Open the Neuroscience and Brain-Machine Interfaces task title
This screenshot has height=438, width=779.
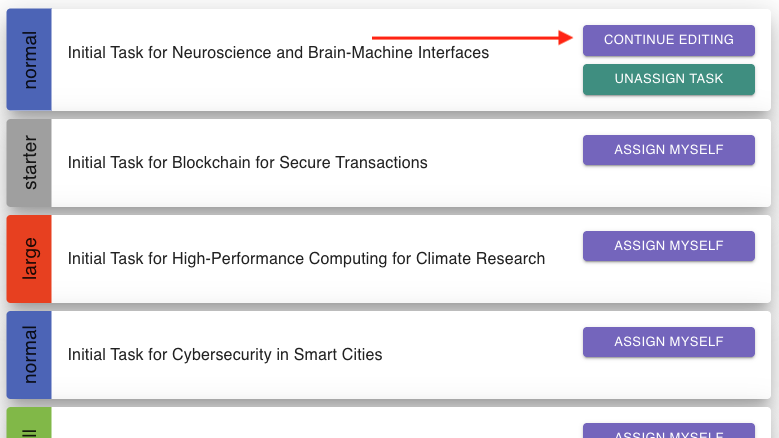tap(278, 52)
